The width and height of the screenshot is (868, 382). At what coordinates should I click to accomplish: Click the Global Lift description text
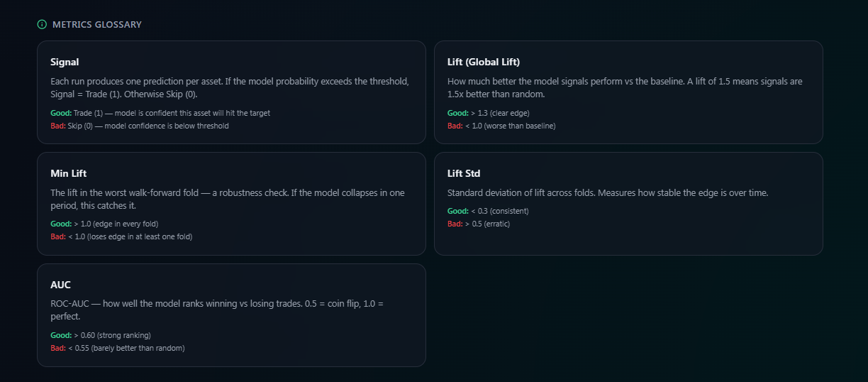pos(625,88)
